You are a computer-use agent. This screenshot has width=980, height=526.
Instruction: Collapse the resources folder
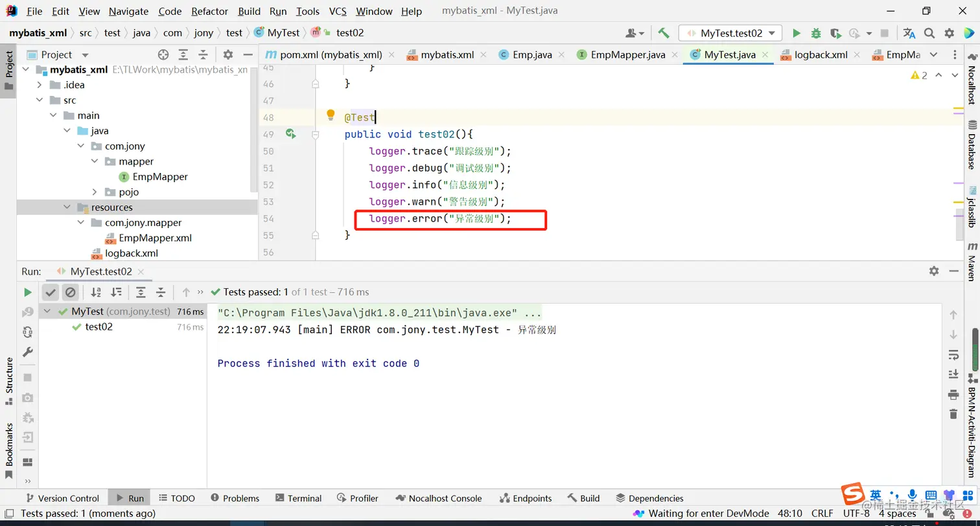(67, 207)
